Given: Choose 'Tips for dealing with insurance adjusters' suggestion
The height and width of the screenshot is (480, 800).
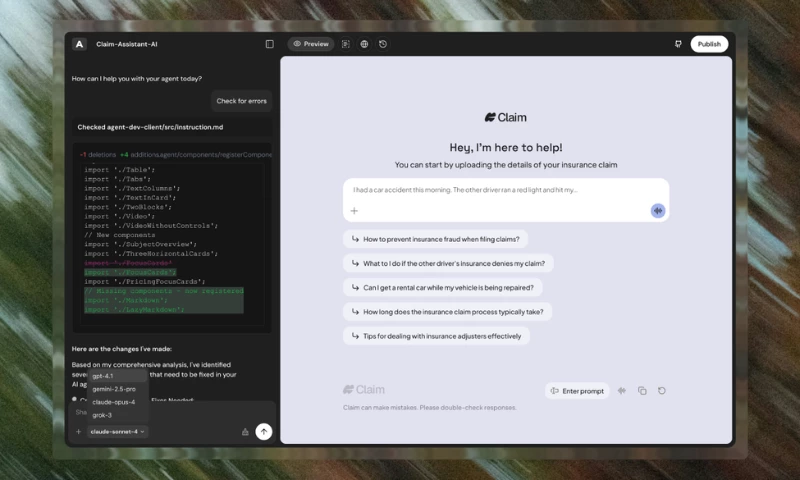Looking at the screenshot, I should click(436, 336).
